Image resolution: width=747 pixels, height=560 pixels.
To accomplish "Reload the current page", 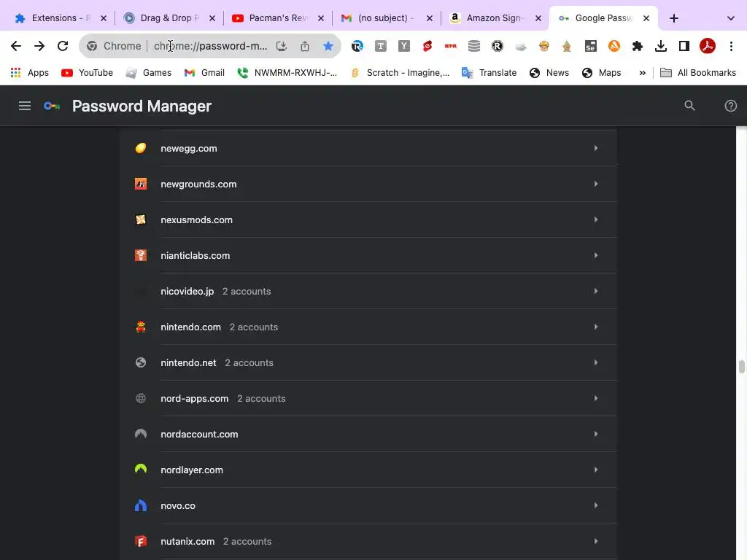I will click(63, 46).
